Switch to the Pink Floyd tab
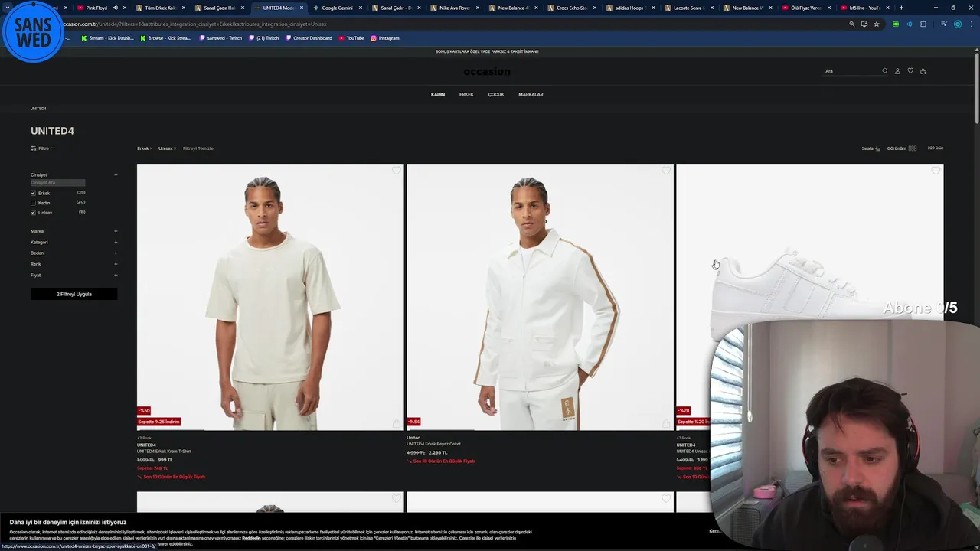This screenshot has height=551, width=980. click(98, 8)
